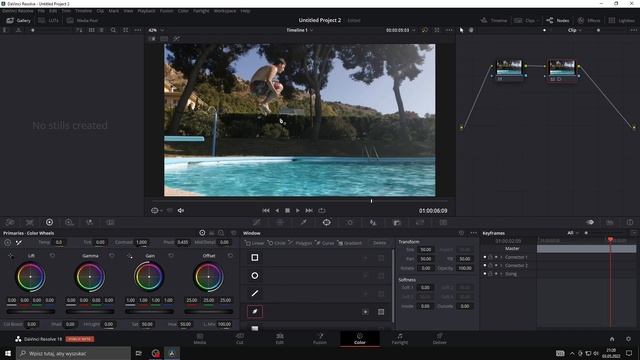The image size is (640, 360).
Task: Switch to the Edit page tab
Action: (x=280, y=338)
